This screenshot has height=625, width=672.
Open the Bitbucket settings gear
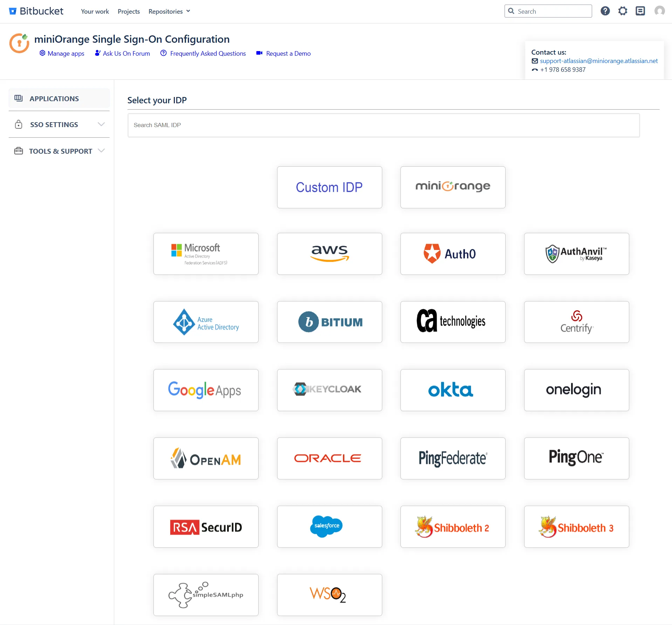[623, 11]
